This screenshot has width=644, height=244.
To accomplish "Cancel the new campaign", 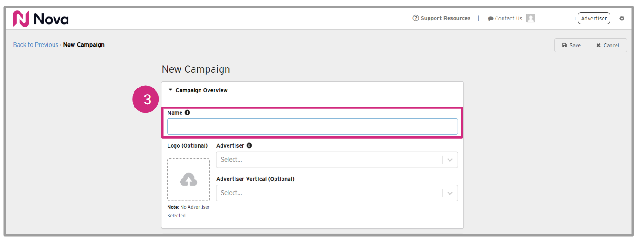I will tap(608, 45).
